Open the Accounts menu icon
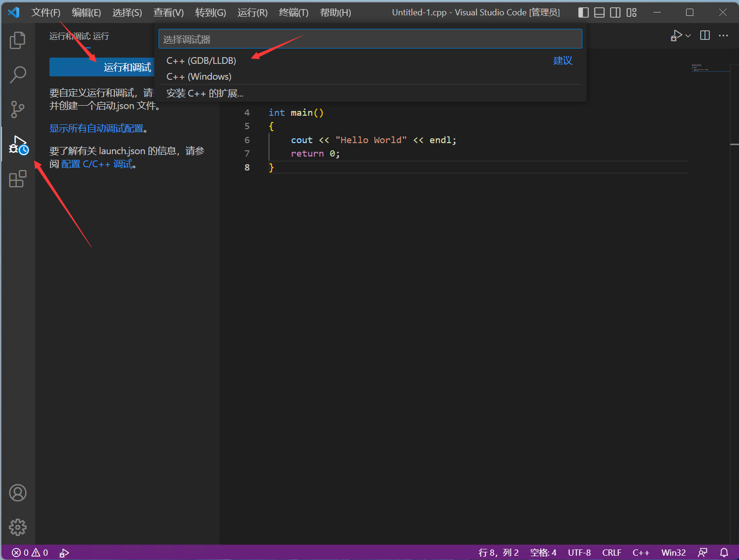The width and height of the screenshot is (739, 560). (18, 493)
